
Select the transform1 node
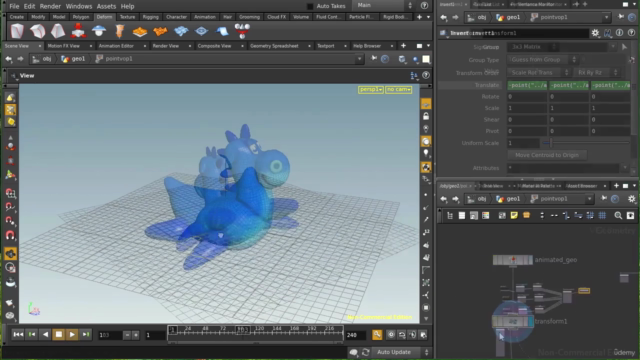pyautogui.click(x=513, y=322)
